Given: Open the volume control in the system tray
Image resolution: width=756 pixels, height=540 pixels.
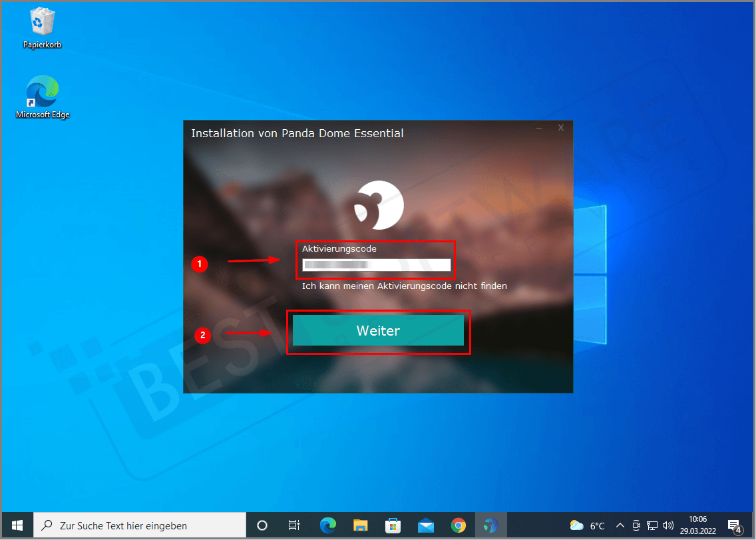Looking at the screenshot, I should pyautogui.click(x=667, y=525).
